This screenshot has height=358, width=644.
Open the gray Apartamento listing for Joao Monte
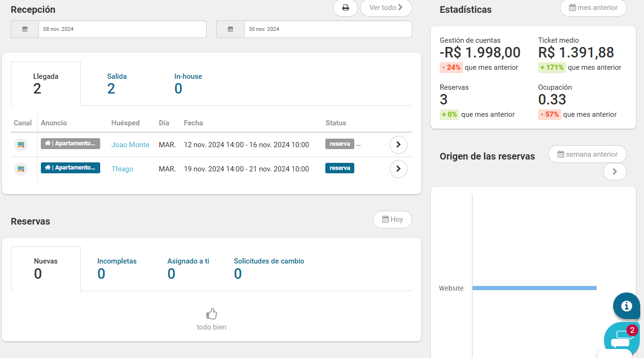(70, 144)
